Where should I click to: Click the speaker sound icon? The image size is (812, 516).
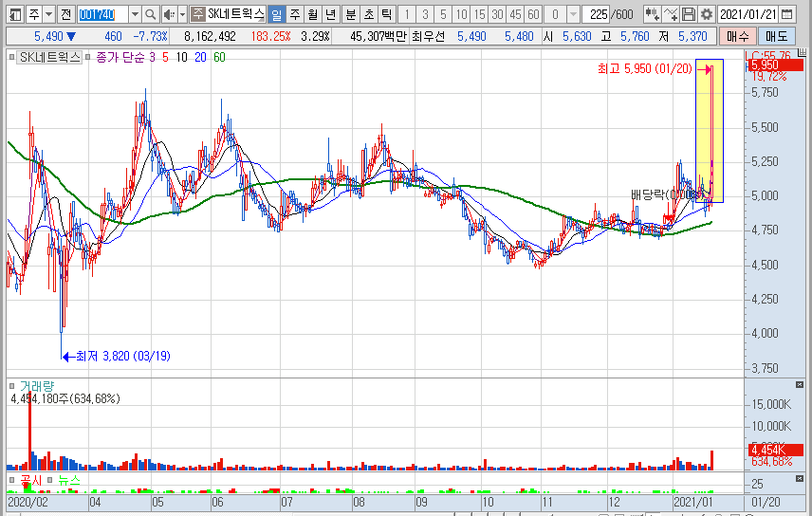(168, 14)
